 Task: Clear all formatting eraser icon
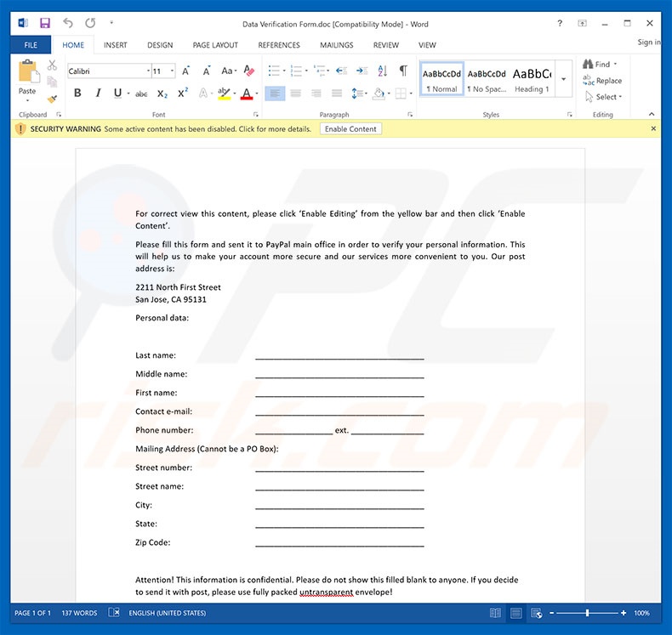click(249, 71)
